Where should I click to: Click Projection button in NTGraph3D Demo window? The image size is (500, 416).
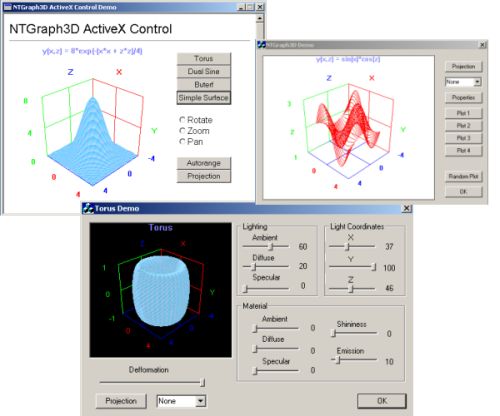464,66
